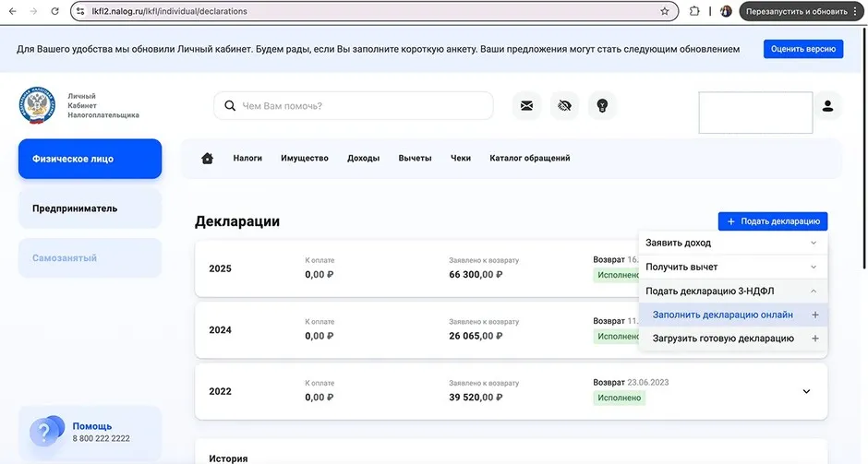Open the 2025 declaration row

click(x=416, y=268)
